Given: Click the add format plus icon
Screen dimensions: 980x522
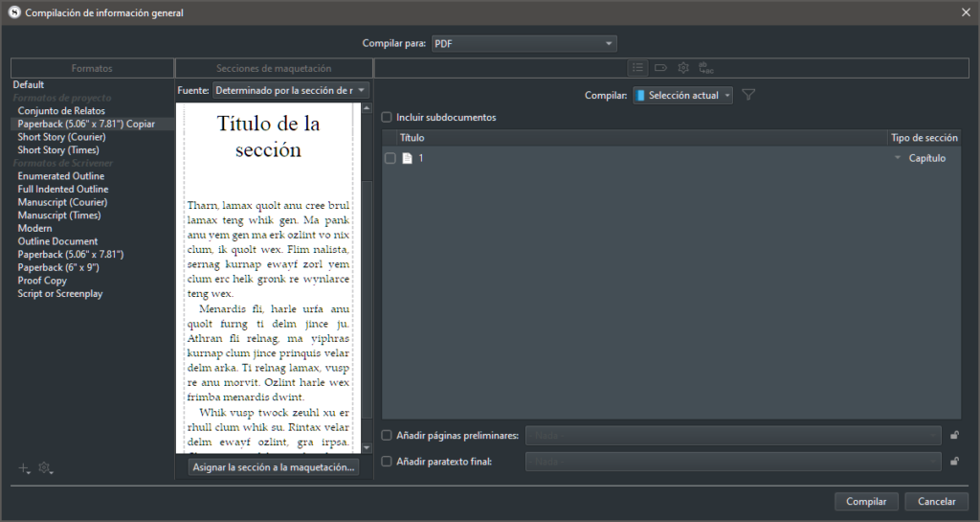Looking at the screenshot, I should 24,467.
